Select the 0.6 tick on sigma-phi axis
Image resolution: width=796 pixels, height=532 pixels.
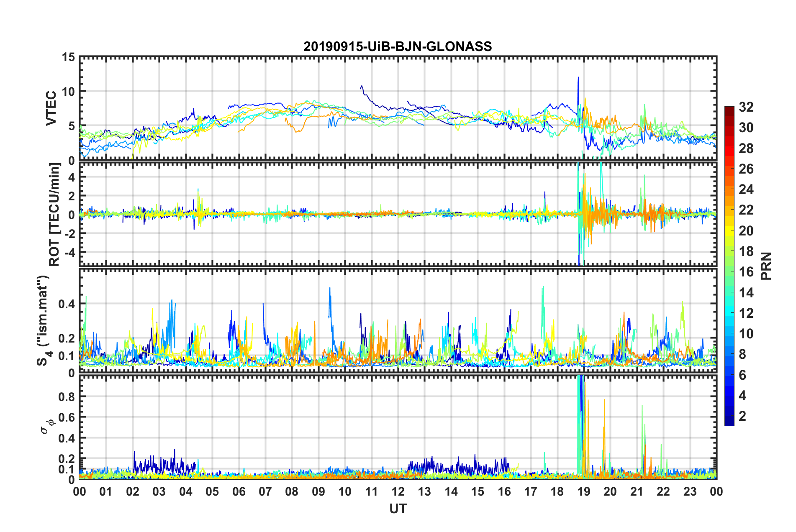click(x=67, y=417)
